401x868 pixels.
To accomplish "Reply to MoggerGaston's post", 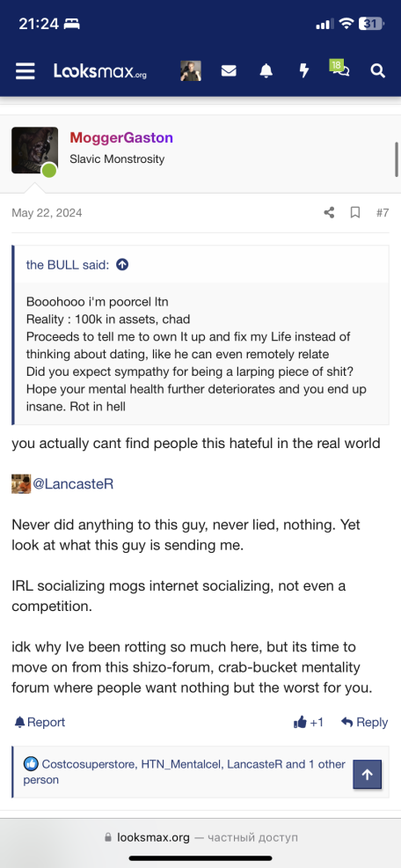I will [364, 722].
